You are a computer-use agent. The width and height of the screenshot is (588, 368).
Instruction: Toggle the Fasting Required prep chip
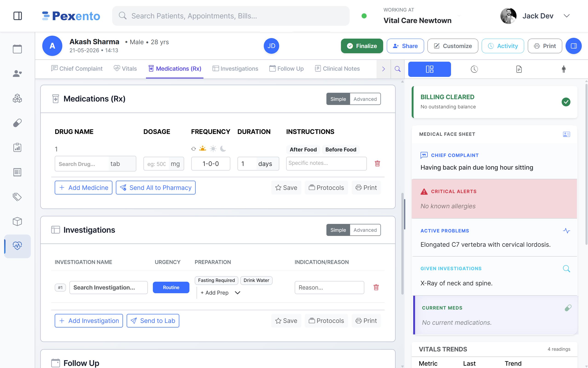click(x=216, y=280)
